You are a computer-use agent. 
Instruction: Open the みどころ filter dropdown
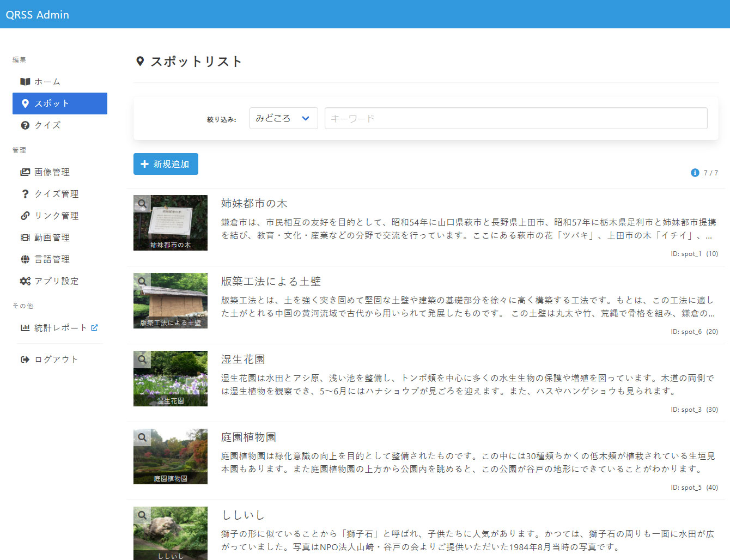(282, 118)
